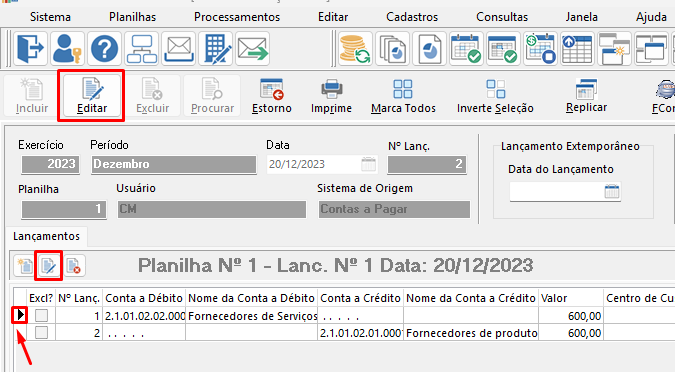This screenshot has width=675, height=372.
Task: Open the Janela menu
Action: click(581, 17)
